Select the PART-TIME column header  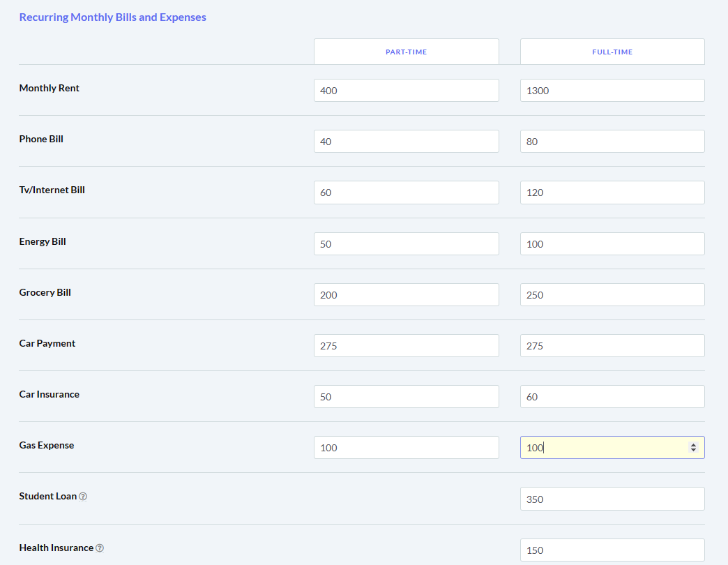[x=407, y=52]
